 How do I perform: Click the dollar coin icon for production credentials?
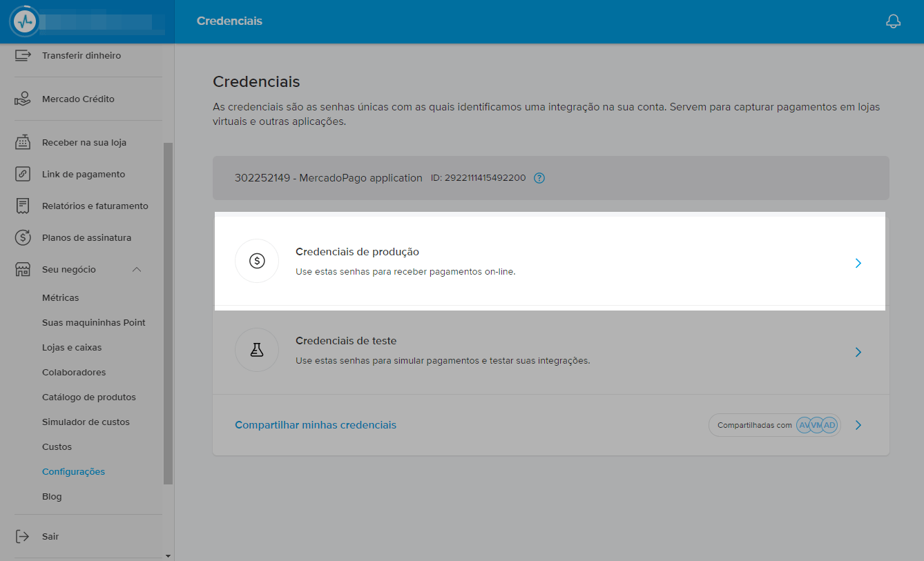click(x=257, y=261)
